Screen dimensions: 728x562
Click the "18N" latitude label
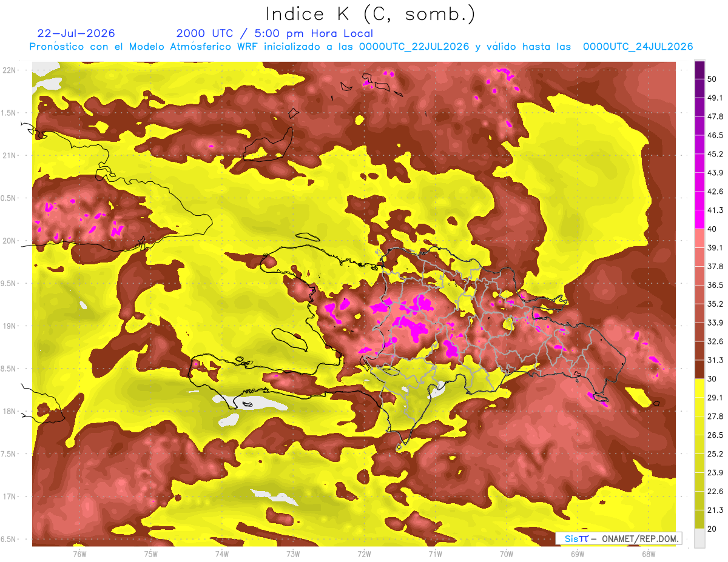[x=9, y=411]
